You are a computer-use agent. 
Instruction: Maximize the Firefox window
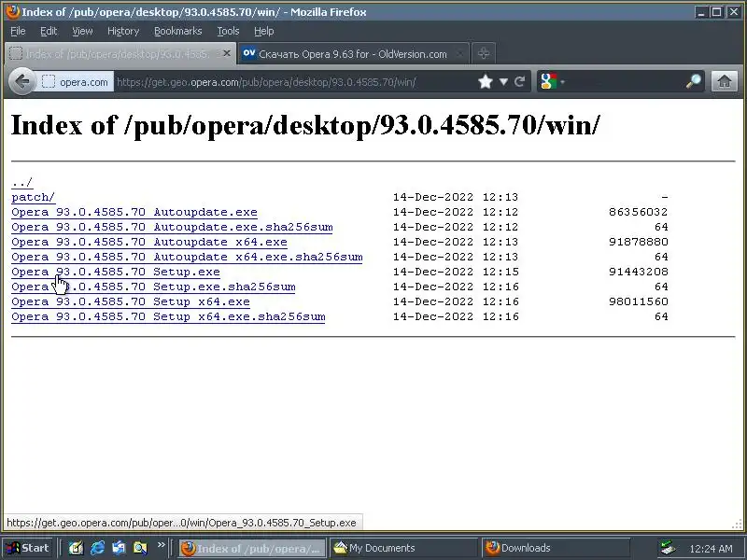tap(716, 12)
